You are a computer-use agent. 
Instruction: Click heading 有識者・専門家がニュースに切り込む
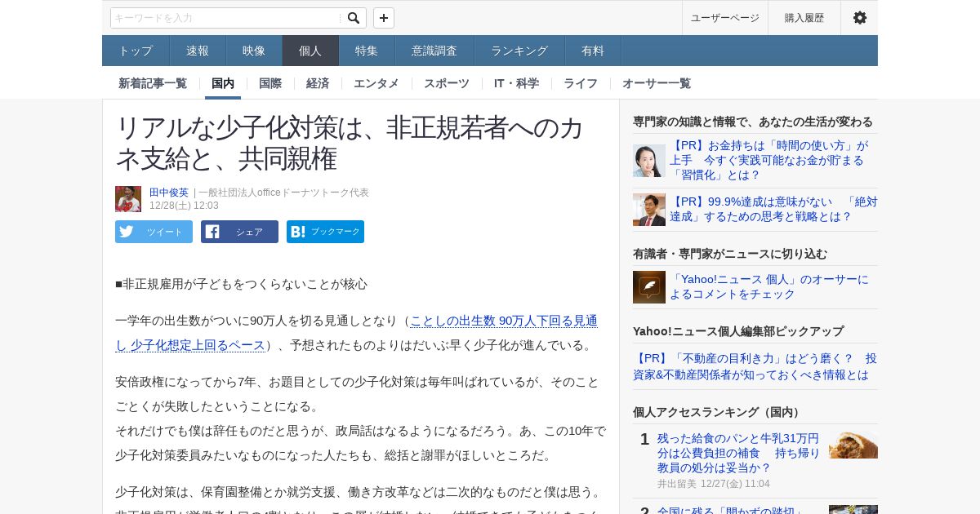730,254
